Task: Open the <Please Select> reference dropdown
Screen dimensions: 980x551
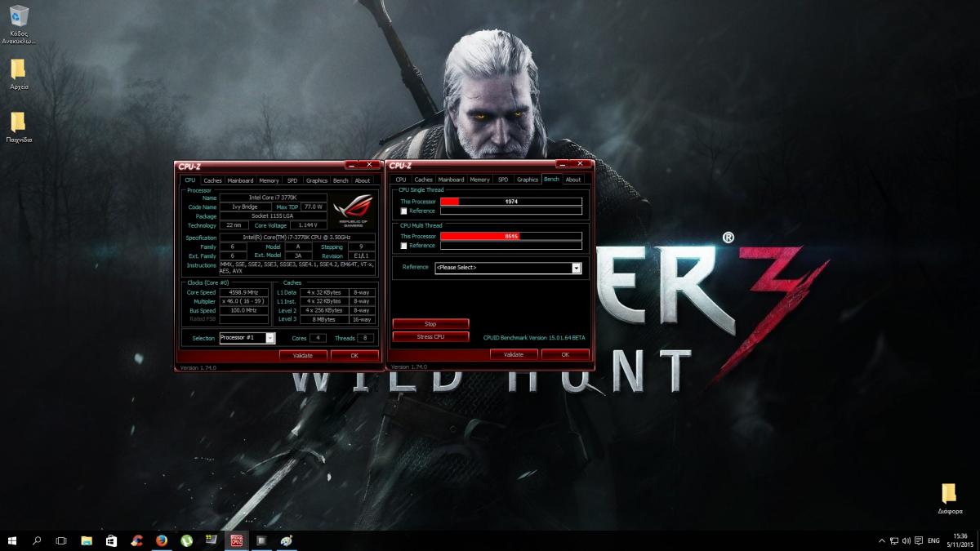Action: (x=508, y=268)
